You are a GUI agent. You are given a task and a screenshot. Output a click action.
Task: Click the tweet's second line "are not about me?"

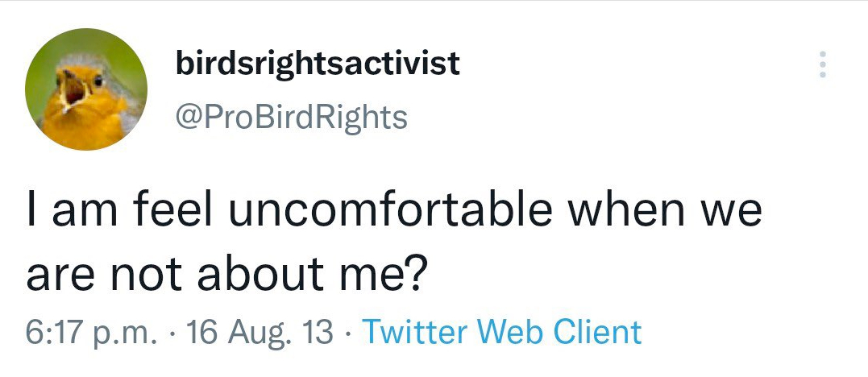point(227,275)
